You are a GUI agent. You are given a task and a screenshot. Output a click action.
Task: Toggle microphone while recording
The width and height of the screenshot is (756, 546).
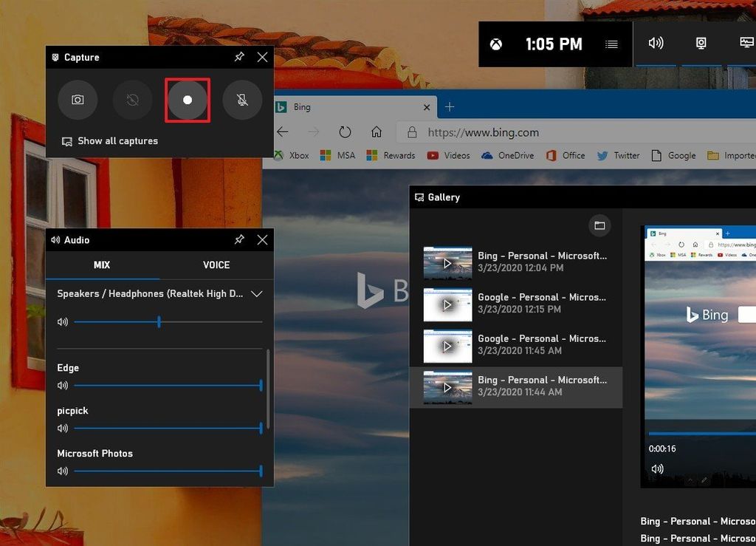pos(242,100)
